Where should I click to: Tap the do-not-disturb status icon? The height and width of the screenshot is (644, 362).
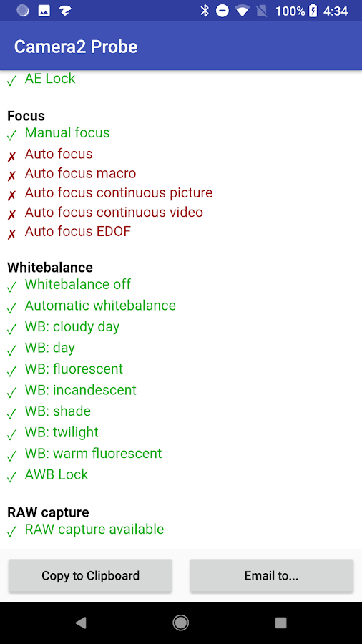(222, 11)
